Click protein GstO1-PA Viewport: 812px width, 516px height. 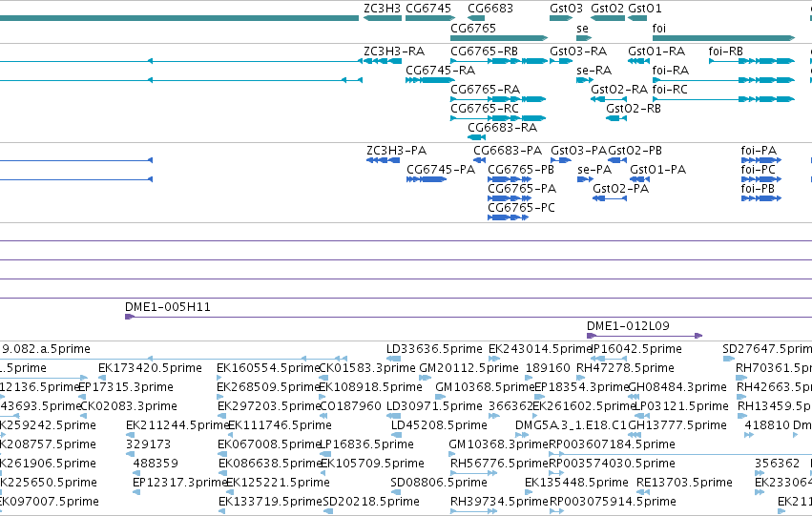(657, 170)
